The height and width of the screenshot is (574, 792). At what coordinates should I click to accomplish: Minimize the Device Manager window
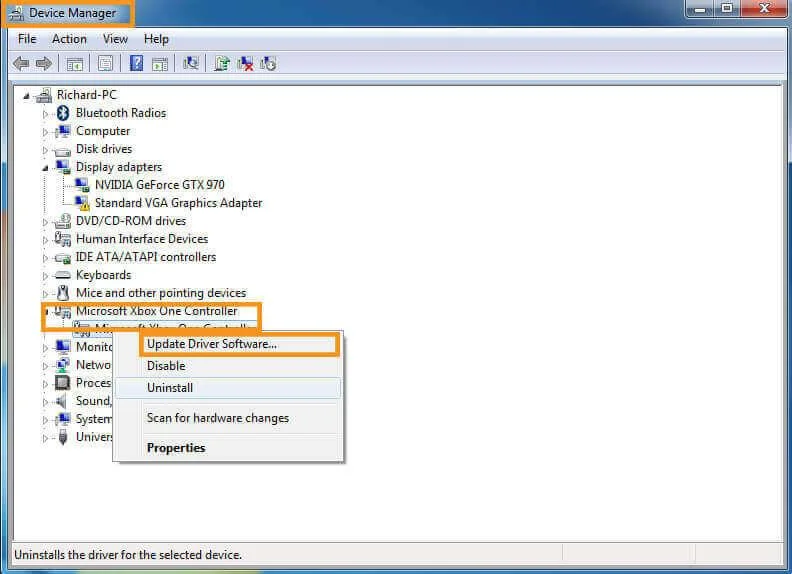coord(701,9)
